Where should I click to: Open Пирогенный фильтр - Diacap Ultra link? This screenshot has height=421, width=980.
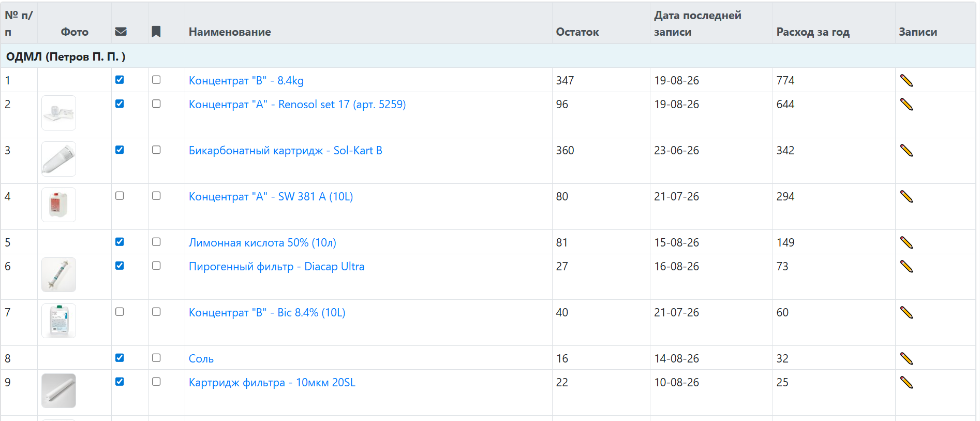point(276,266)
